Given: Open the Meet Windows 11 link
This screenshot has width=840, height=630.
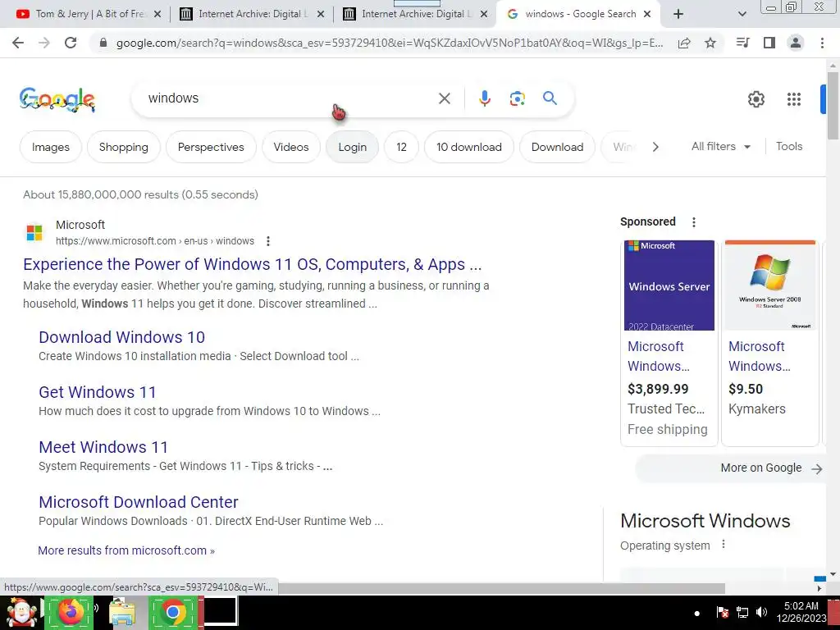Looking at the screenshot, I should pyautogui.click(x=103, y=447).
